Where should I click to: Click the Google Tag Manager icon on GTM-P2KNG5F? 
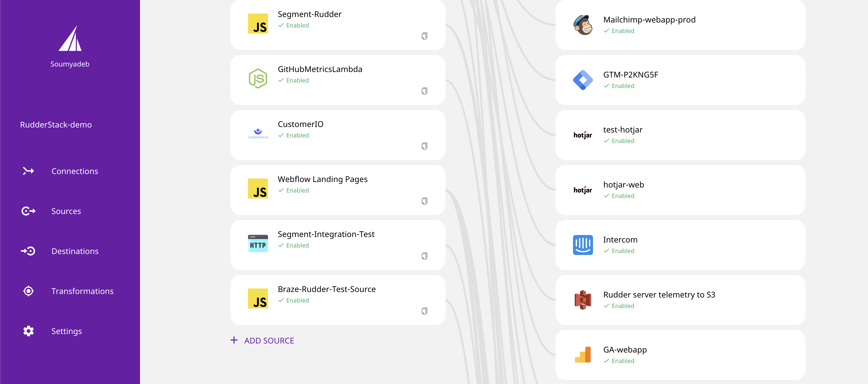582,80
